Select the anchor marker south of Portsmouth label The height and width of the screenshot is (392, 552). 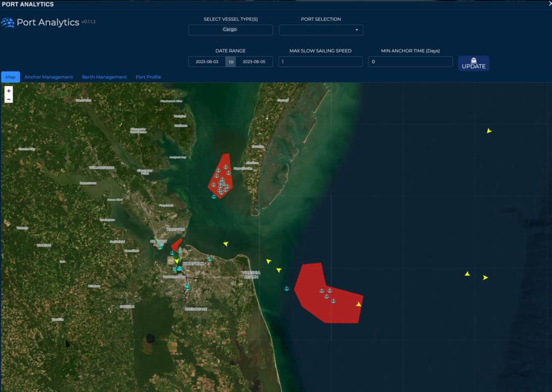point(187,286)
